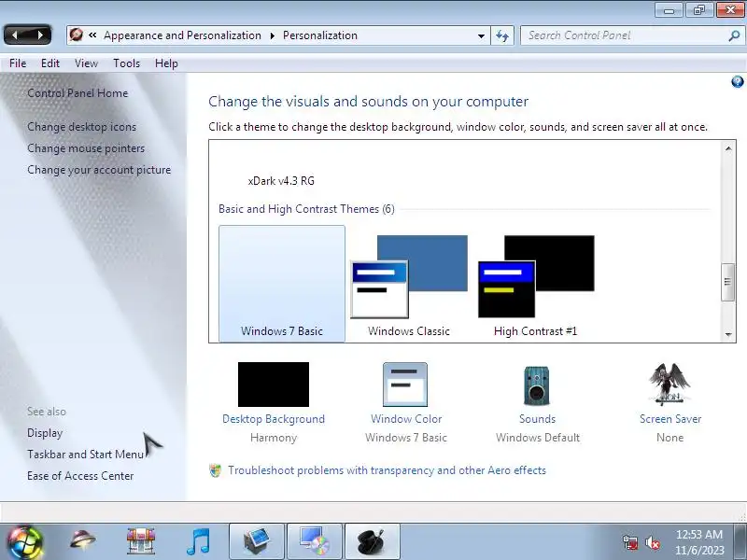Open the Display link under See also
The width and height of the screenshot is (747, 560).
pyautogui.click(x=45, y=433)
